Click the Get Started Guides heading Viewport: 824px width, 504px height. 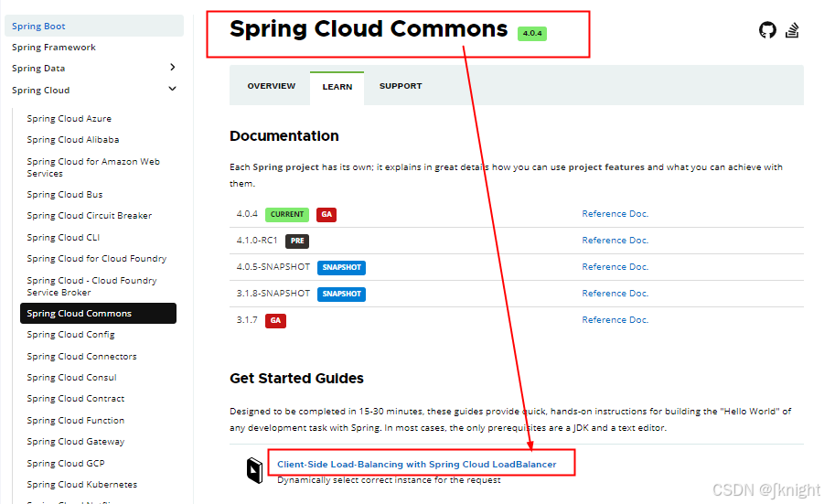[296, 379]
